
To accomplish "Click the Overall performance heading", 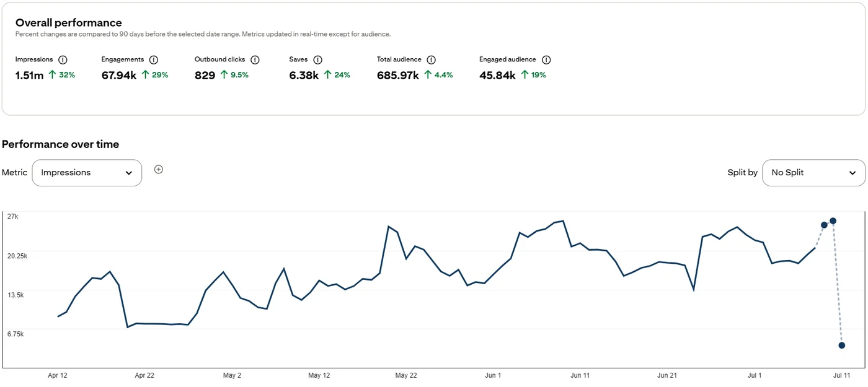I will pyautogui.click(x=69, y=23).
